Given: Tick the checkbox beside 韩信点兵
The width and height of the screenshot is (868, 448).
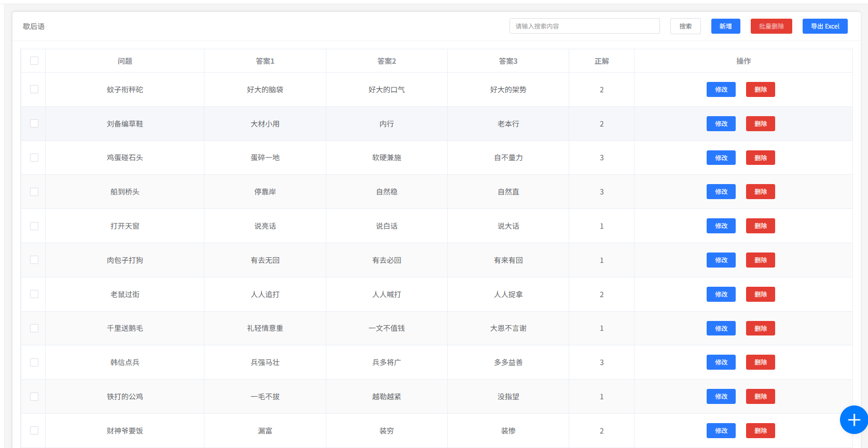Looking at the screenshot, I should [x=34, y=362].
